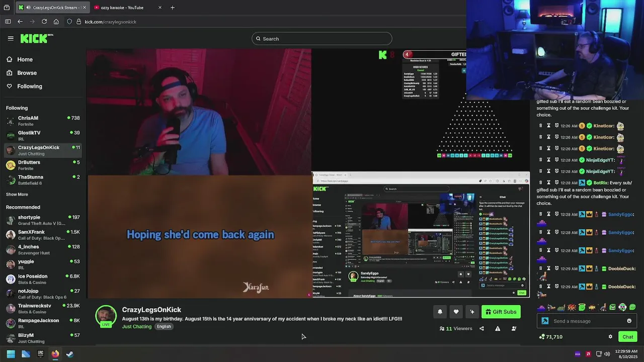
Task: Click the 71,710 channel points counter
Action: coord(551,337)
